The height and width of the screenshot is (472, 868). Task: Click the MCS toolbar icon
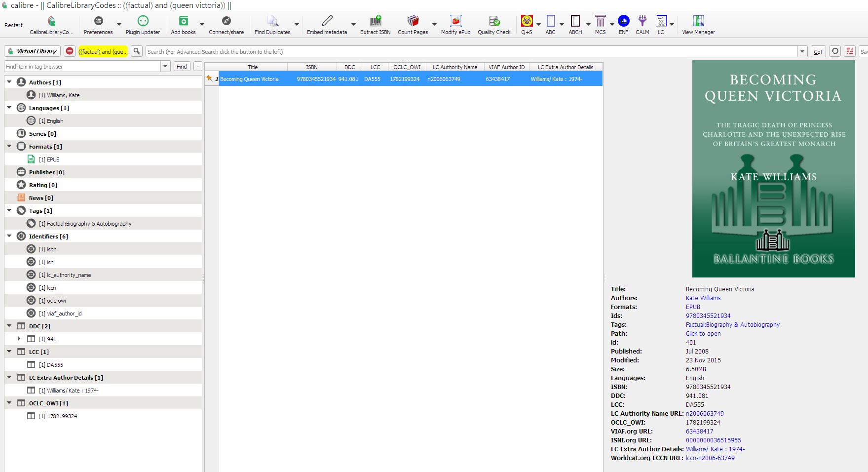(x=600, y=21)
